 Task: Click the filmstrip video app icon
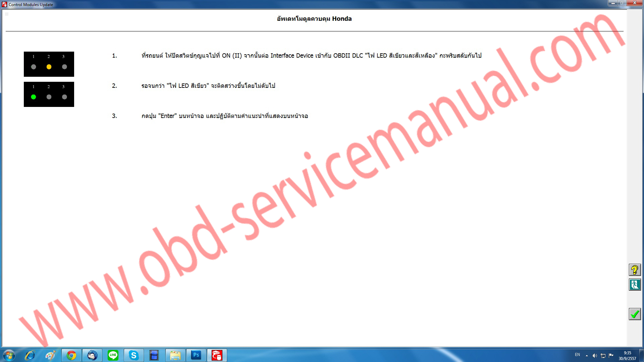154,355
